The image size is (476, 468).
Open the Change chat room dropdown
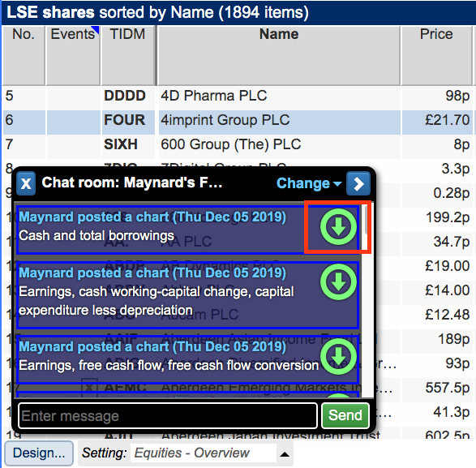(x=309, y=183)
